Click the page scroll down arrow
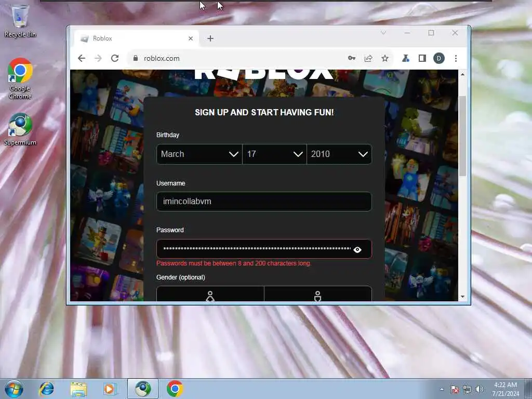The image size is (532, 399). pyautogui.click(x=462, y=297)
